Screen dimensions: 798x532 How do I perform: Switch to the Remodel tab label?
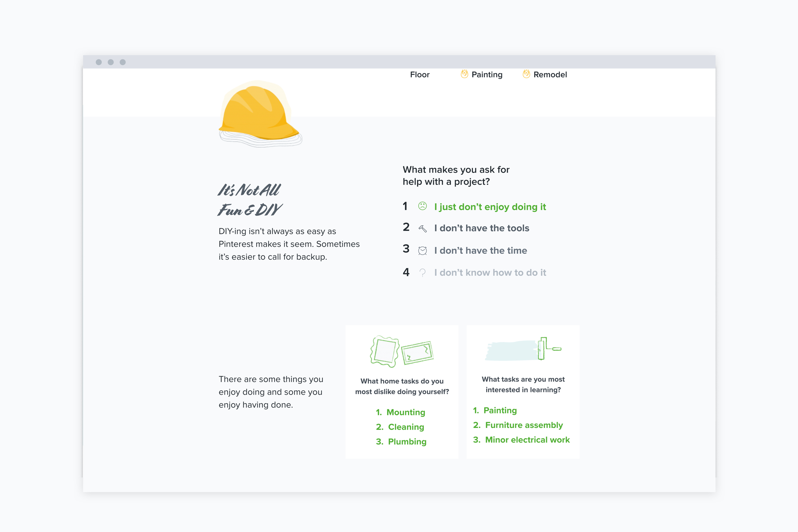click(550, 74)
